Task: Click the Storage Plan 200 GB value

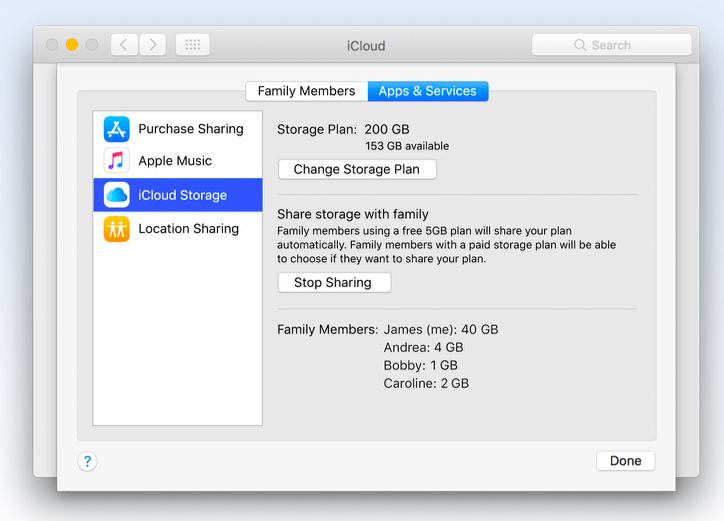Action: [387, 129]
